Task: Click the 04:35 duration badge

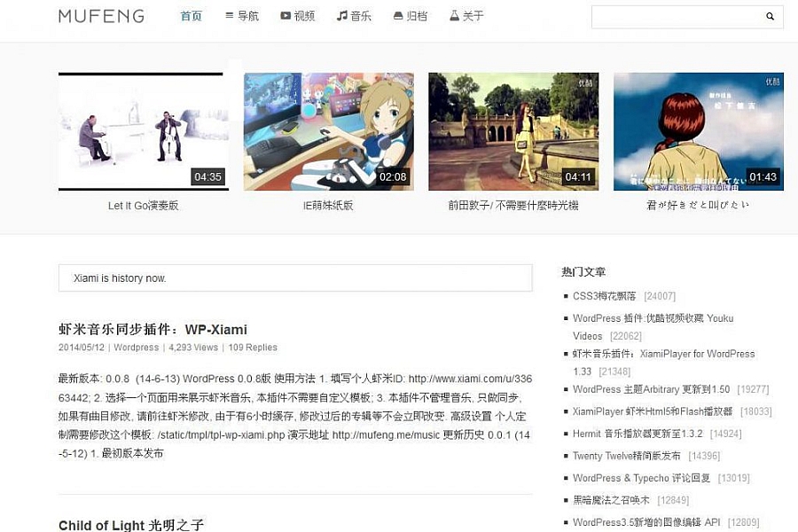Action: pos(207,176)
